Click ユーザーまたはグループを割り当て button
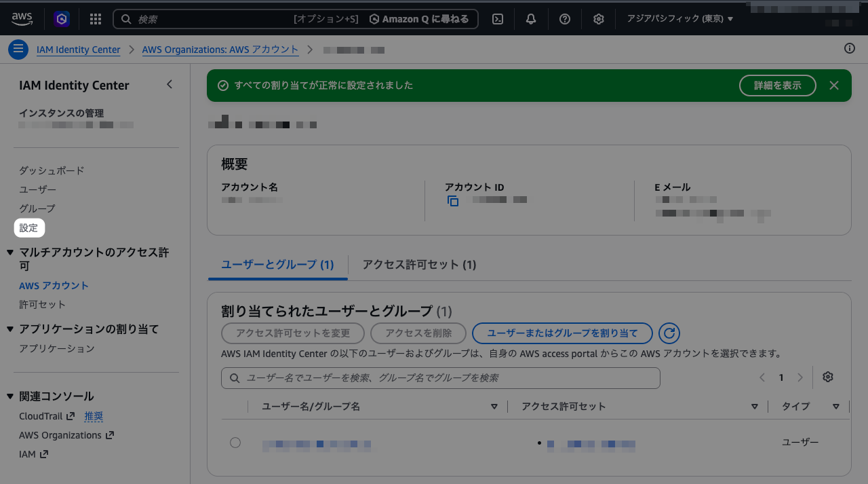 point(562,333)
